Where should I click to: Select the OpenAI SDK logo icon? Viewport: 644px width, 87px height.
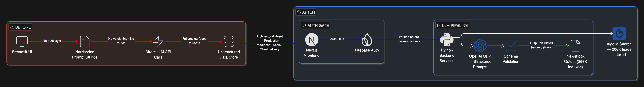click(x=480, y=46)
